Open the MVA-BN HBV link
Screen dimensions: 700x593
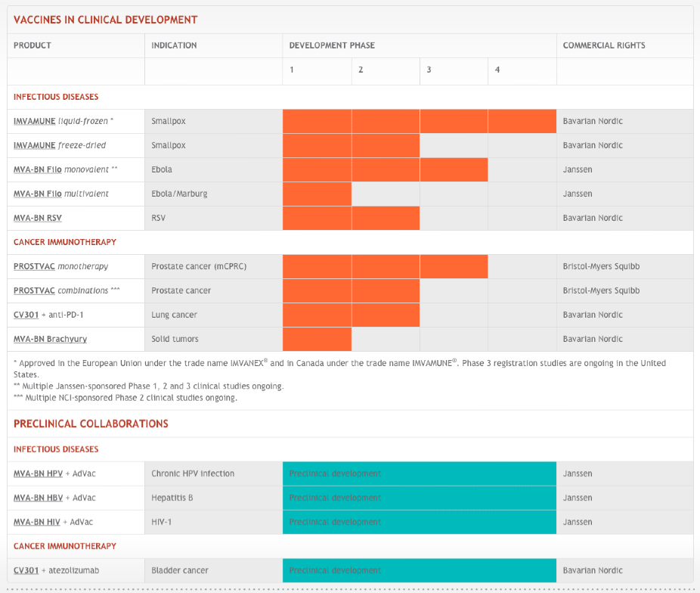(38, 498)
